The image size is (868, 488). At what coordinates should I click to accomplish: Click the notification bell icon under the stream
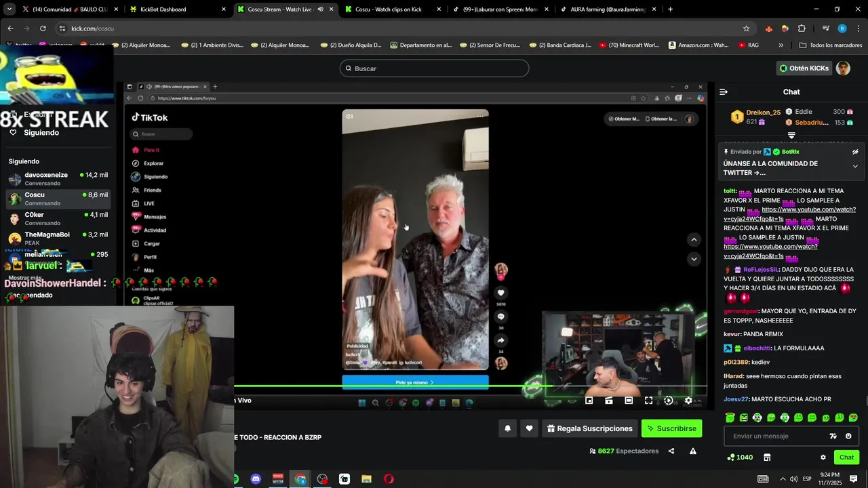coord(507,428)
